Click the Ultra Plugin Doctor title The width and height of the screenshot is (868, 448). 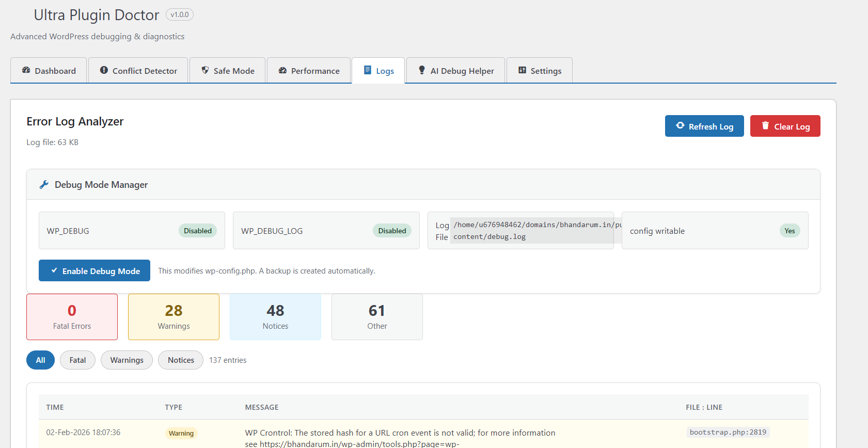point(97,15)
